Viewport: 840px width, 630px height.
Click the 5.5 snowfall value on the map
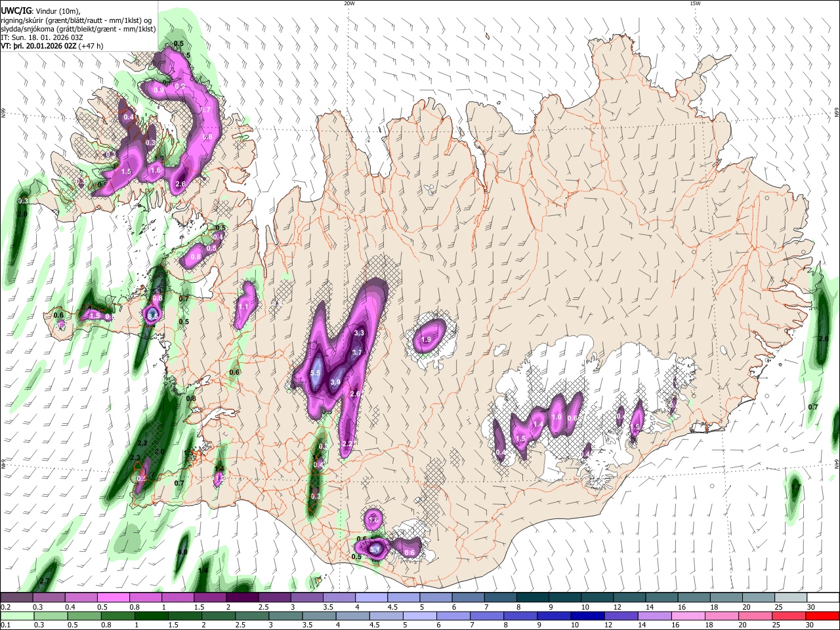[x=315, y=373]
